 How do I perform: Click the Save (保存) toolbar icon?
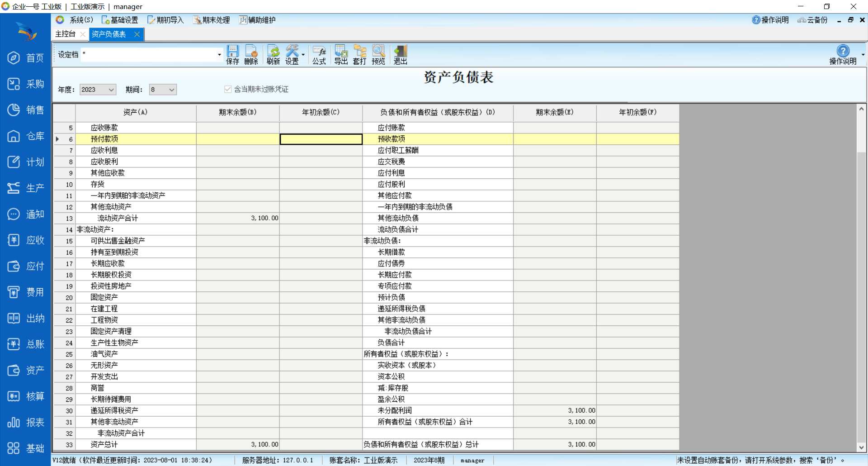(x=232, y=54)
